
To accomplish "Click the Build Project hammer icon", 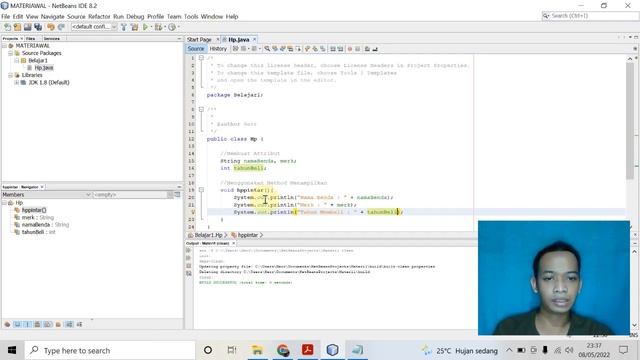I will 124,27.
